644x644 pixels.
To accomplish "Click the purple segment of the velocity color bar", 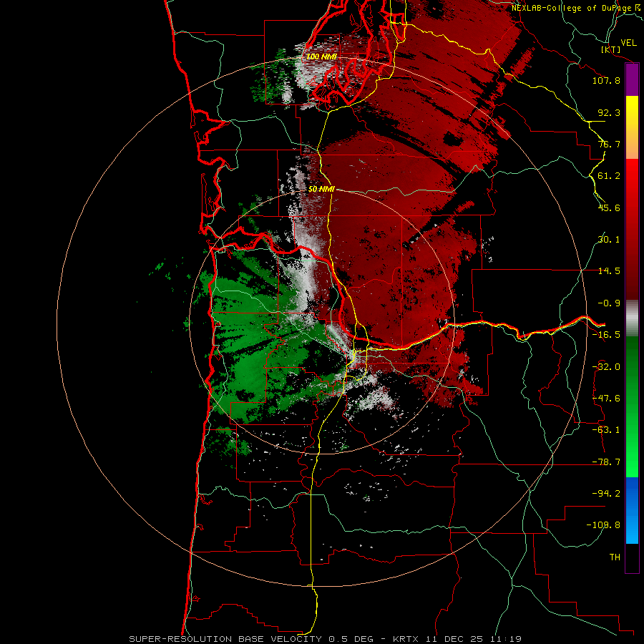I will tap(632, 79).
